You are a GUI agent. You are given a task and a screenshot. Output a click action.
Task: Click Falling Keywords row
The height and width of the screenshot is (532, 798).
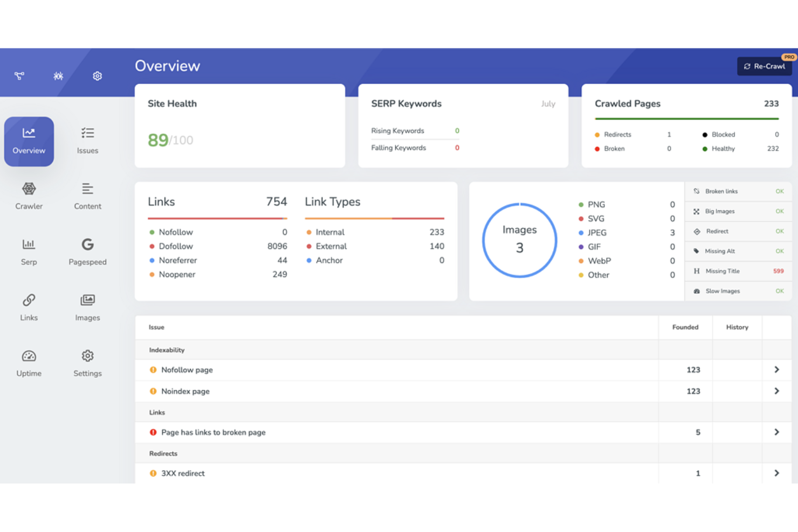click(415, 148)
